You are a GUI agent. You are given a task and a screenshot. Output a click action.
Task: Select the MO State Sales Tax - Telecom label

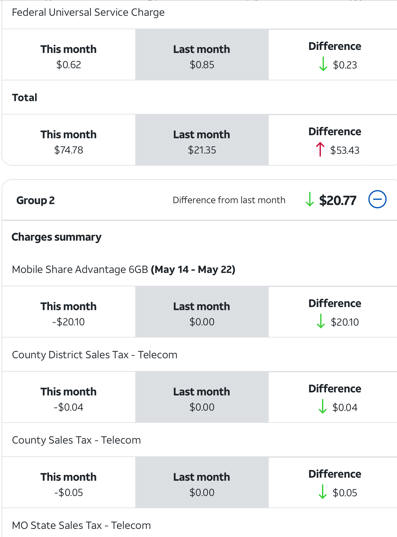81,525
